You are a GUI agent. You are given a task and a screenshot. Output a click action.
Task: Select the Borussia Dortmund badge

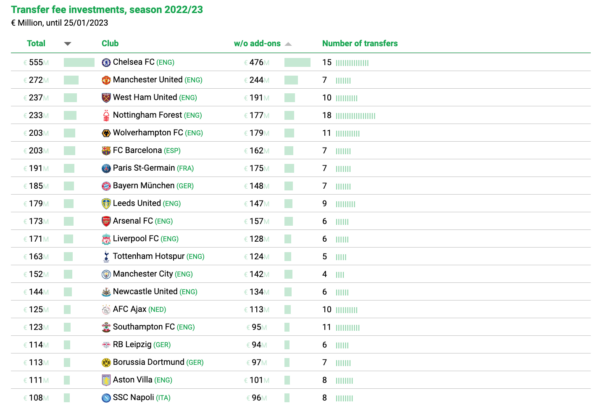tap(106, 362)
